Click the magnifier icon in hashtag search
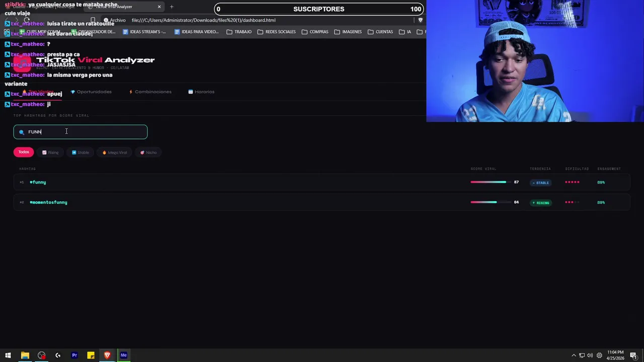Viewport: 644px width, 362px height. (x=22, y=132)
